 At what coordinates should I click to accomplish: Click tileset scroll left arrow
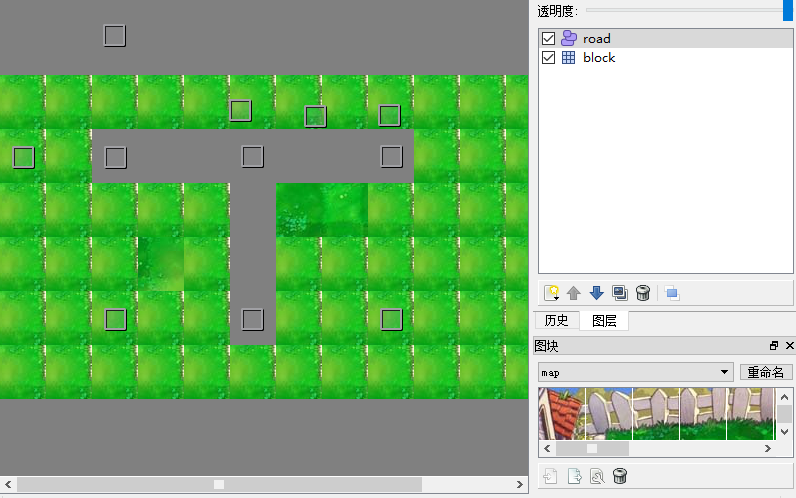coord(547,448)
